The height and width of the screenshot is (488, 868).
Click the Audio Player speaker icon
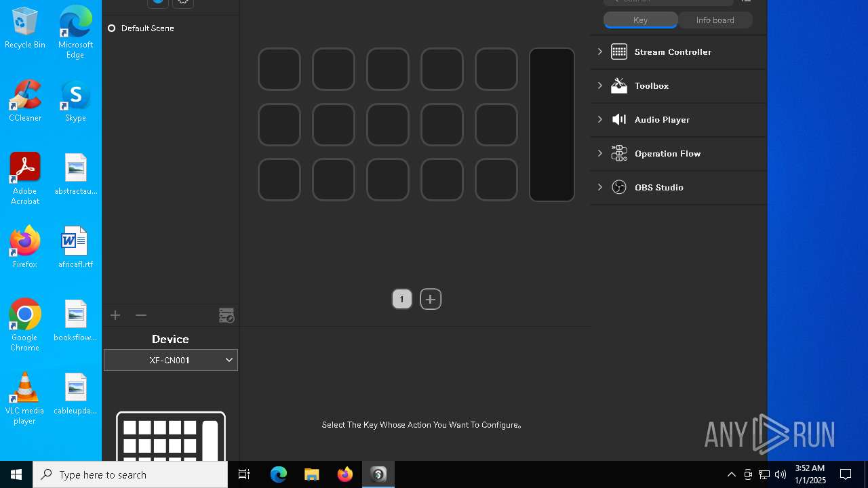pos(619,119)
